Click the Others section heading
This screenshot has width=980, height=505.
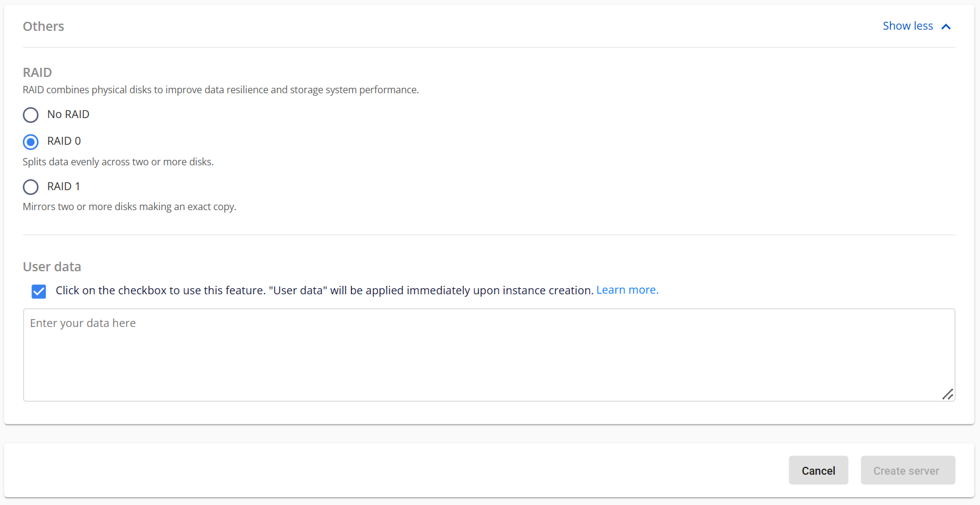click(44, 27)
